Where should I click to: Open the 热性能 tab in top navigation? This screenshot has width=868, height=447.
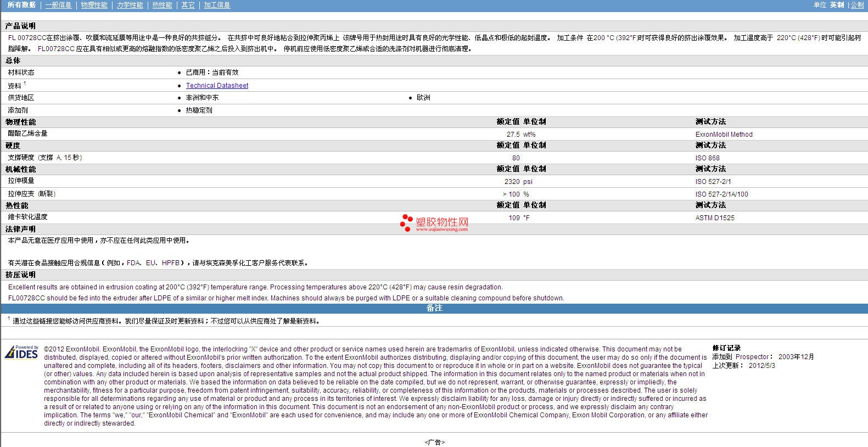coord(162,5)
